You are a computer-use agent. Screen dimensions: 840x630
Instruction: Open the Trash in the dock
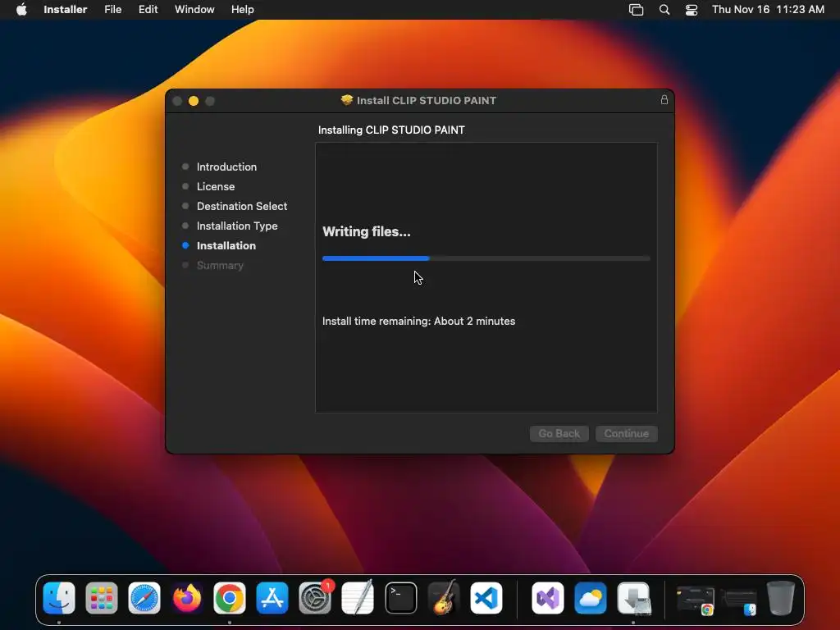click(781, 597)
